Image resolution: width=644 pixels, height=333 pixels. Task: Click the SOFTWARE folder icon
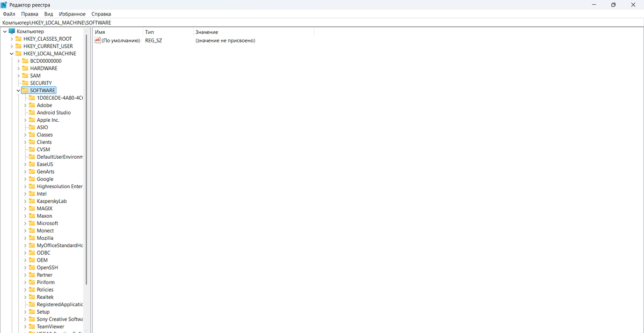click(25, 91)
